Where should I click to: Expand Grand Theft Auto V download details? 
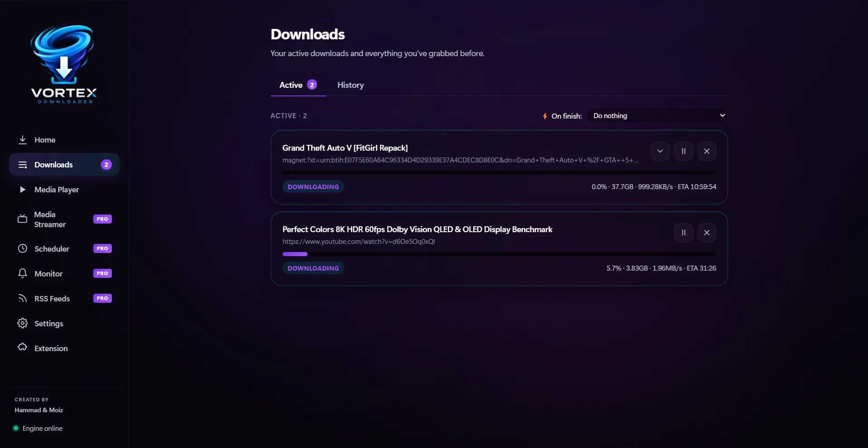[660, 151]
